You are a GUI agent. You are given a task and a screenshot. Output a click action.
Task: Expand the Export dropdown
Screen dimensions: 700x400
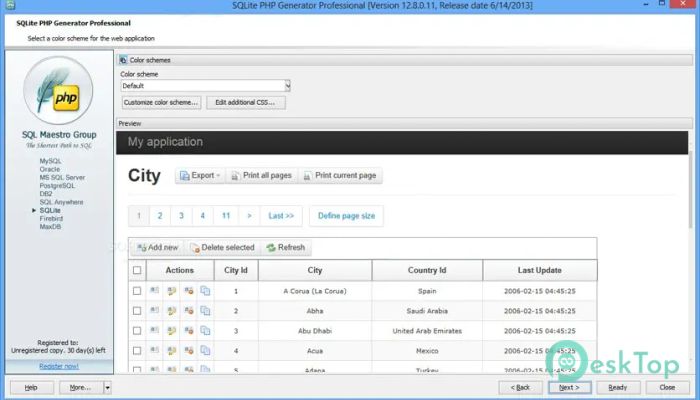tap(200, 175)
